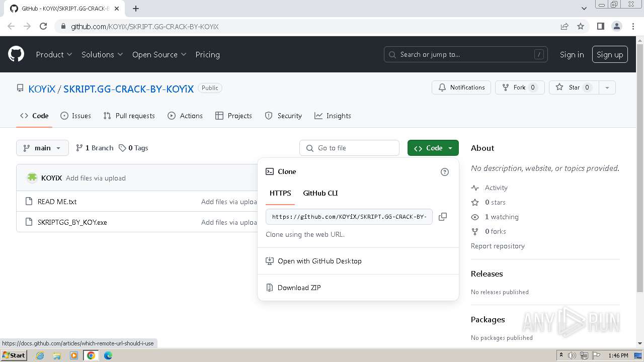Screen dimensions: 644x362
Task: Open the Insights tab
Action: coord(333,116)
